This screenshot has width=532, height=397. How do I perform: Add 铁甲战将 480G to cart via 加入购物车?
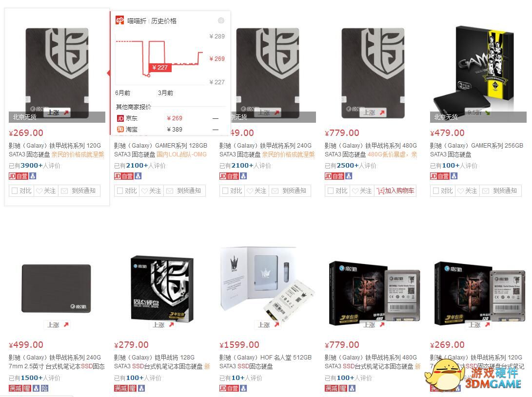395,191
